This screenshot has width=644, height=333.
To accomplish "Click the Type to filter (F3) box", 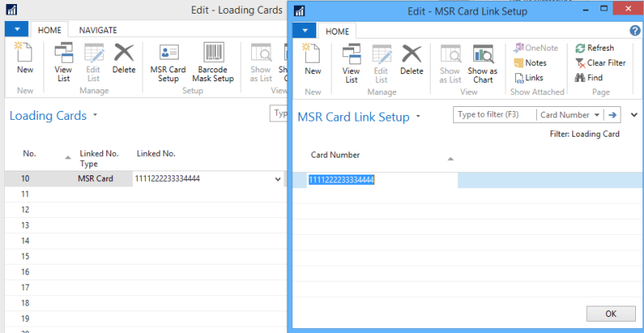I will [x=494, y=115].
